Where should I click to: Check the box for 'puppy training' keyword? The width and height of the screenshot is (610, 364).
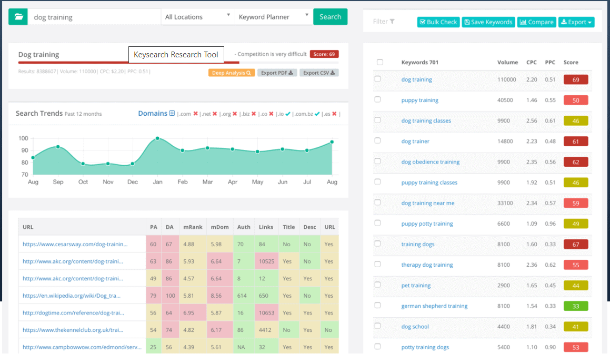pos(377,99)
